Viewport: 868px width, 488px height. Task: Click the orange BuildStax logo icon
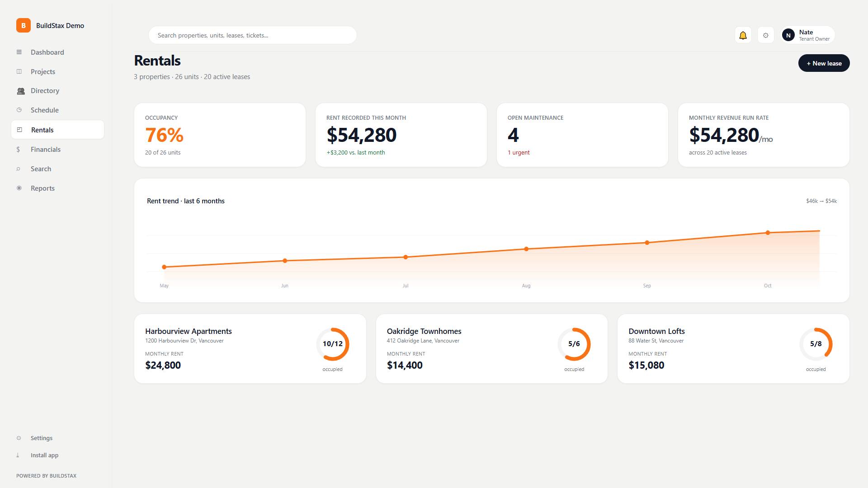coord(24,25)
